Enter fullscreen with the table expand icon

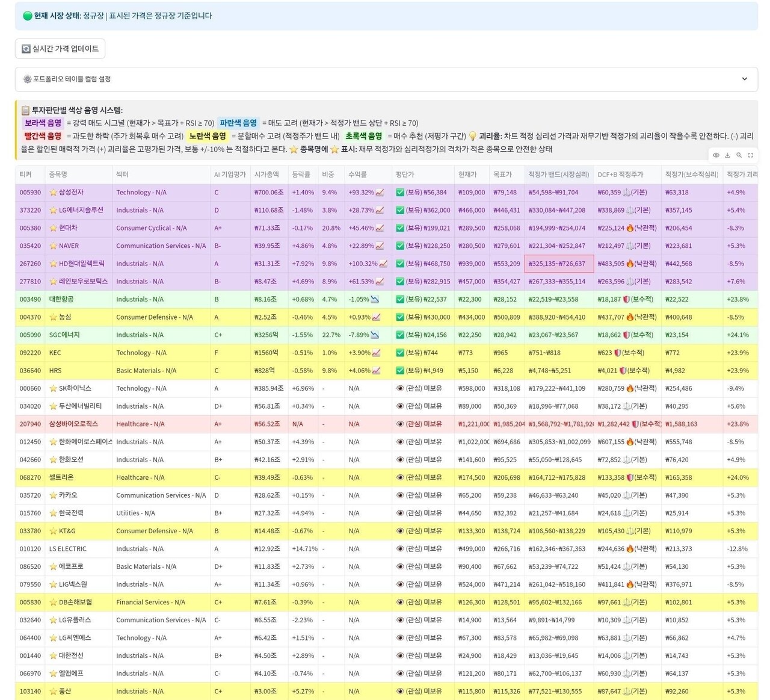(750, 155)
